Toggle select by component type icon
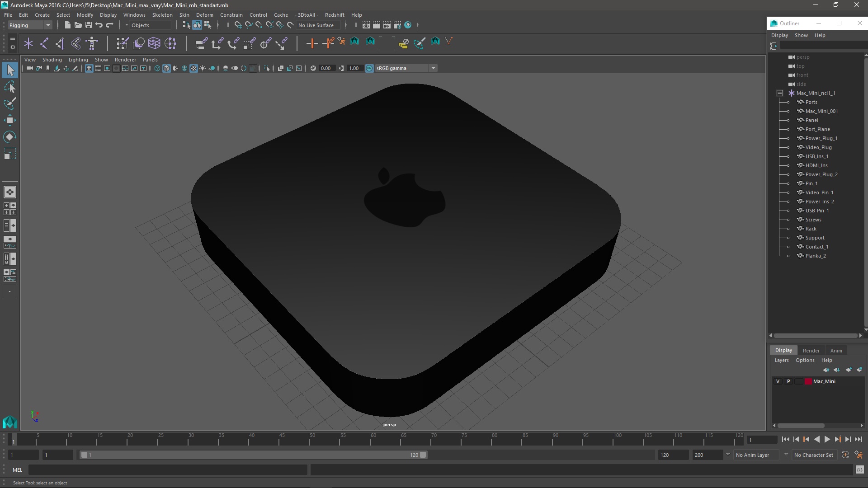 pyautogui.click(x=208, y=25)
